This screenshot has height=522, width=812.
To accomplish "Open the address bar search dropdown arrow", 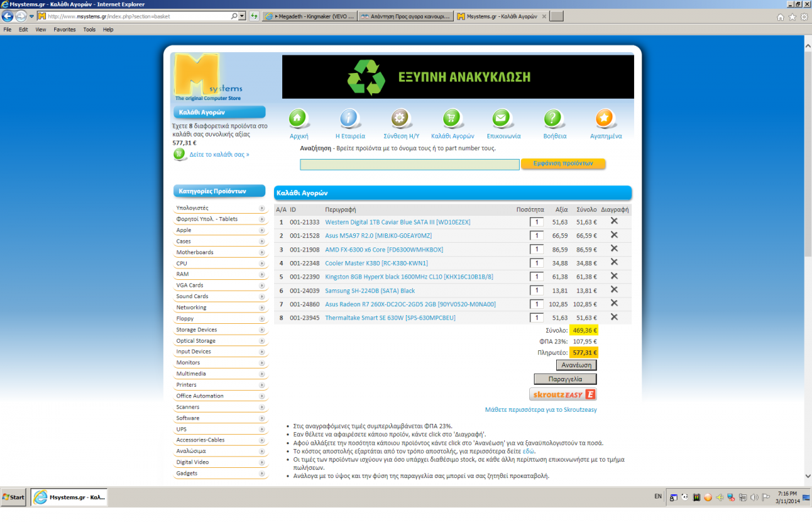I will (242, 16).
